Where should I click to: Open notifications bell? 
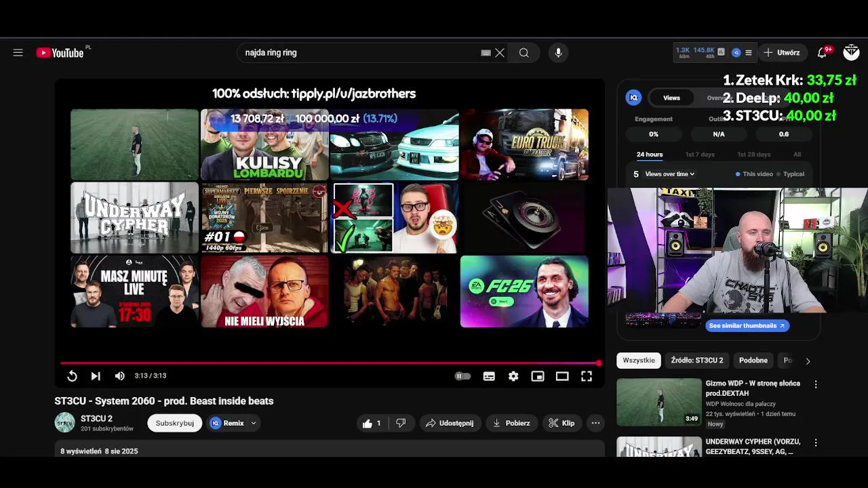point(822,52)
